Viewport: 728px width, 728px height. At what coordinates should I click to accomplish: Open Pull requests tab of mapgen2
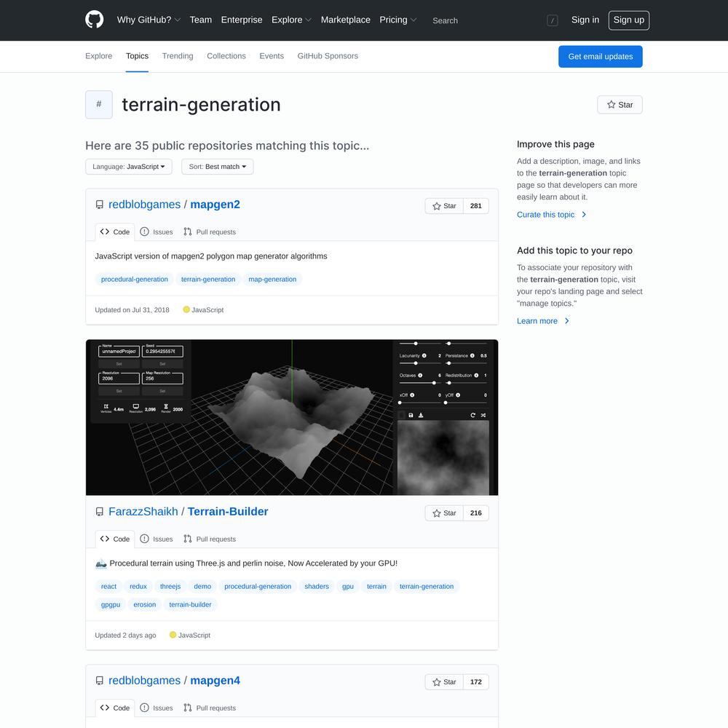(210, 232)
